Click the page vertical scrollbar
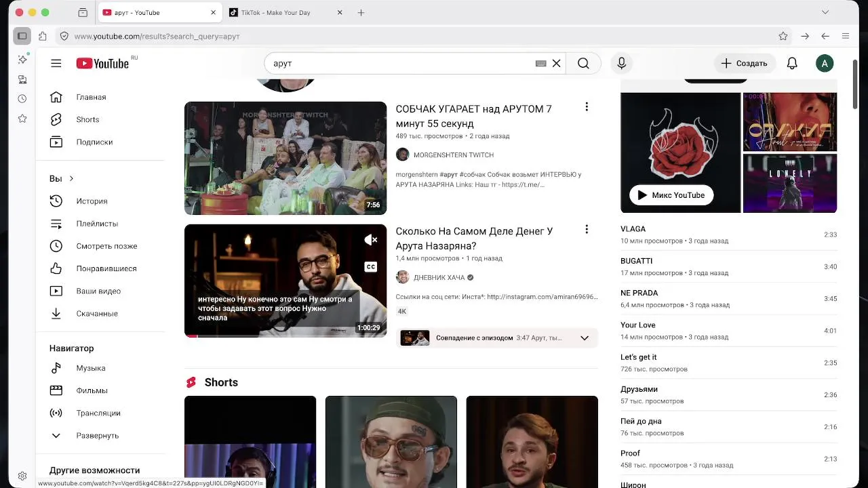 pos(856,83)
